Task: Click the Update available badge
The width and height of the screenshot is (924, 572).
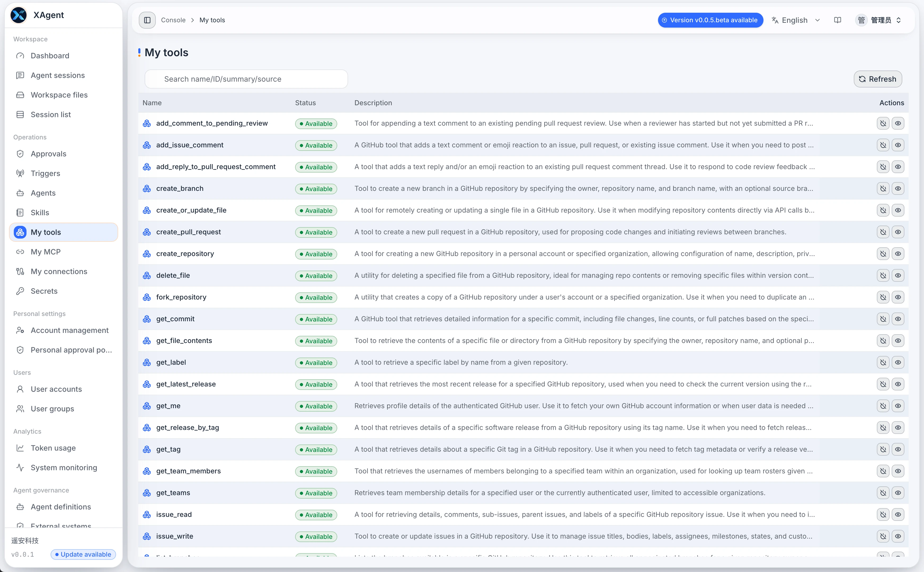Action: pos(83,554)
